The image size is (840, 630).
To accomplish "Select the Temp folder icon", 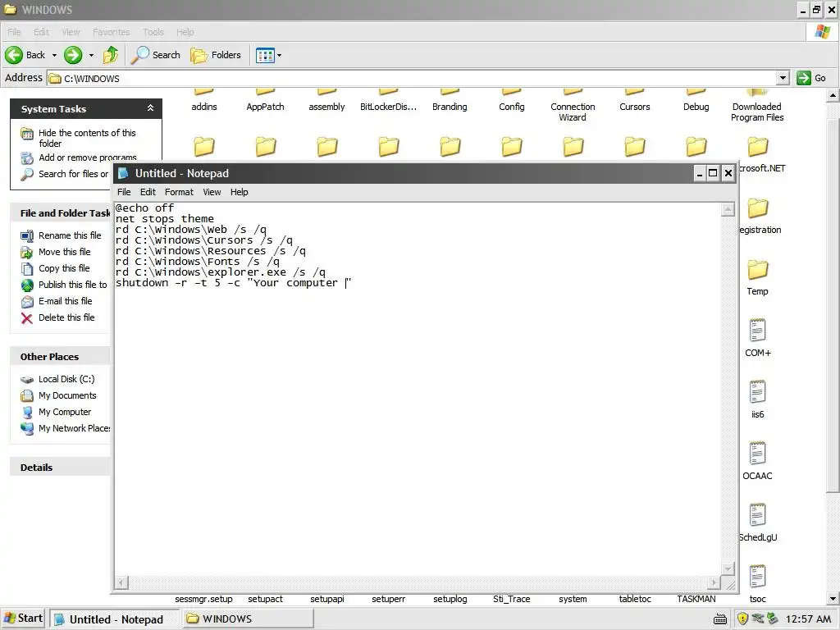I will click(x=757, y=270).
